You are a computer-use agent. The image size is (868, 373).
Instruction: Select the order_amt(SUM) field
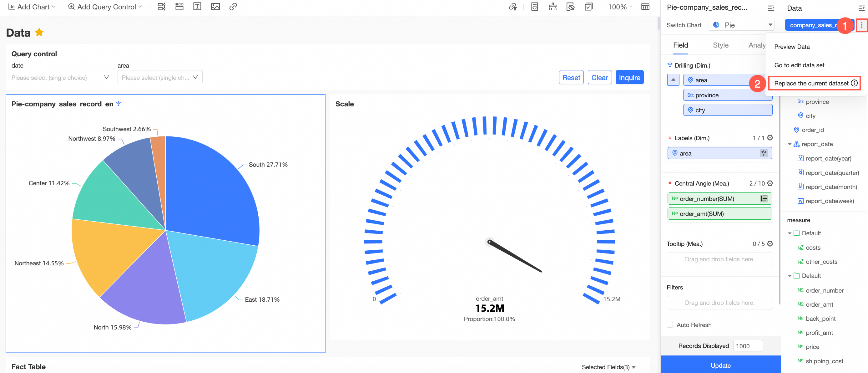pos(719,214)
